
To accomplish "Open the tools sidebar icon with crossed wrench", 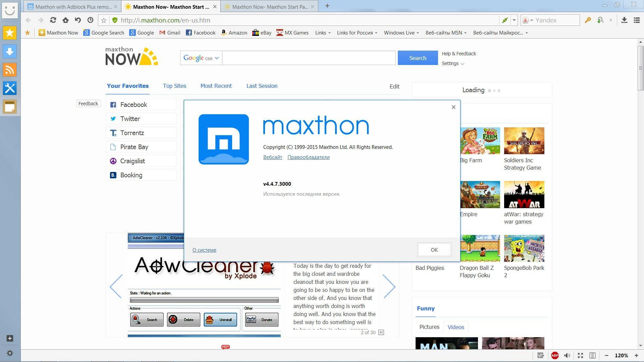I will click(x=10, y=88).
